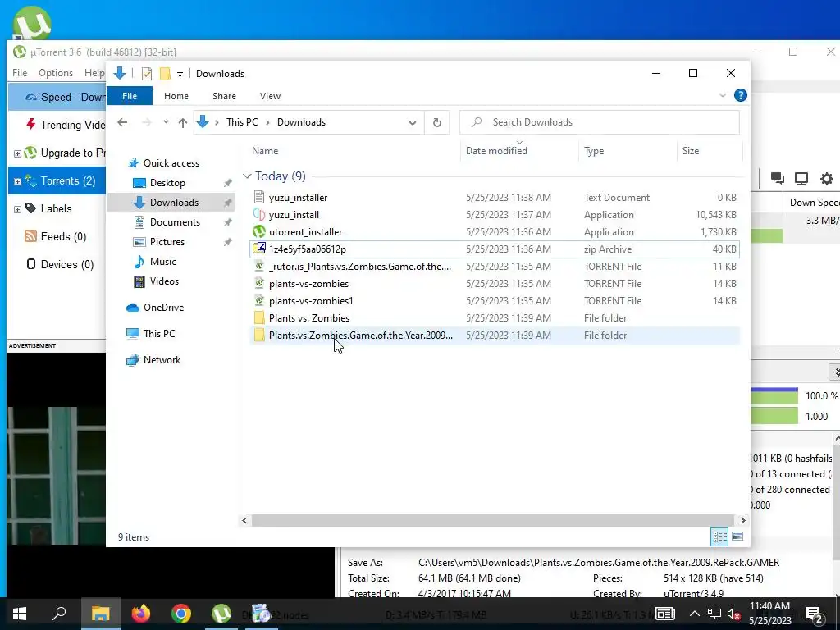Select the utorrent_installer application icon
Viewport: 840px width, 630px height.
tap(259, 232)
